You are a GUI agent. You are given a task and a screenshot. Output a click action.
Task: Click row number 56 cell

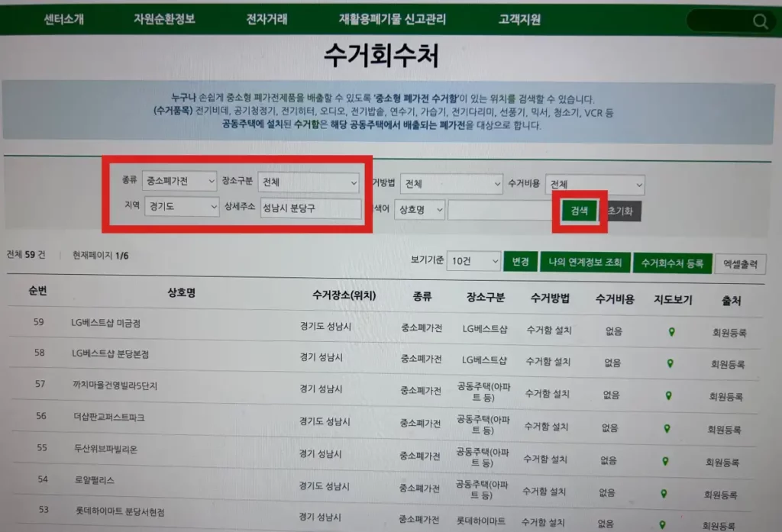pos(41,415)
